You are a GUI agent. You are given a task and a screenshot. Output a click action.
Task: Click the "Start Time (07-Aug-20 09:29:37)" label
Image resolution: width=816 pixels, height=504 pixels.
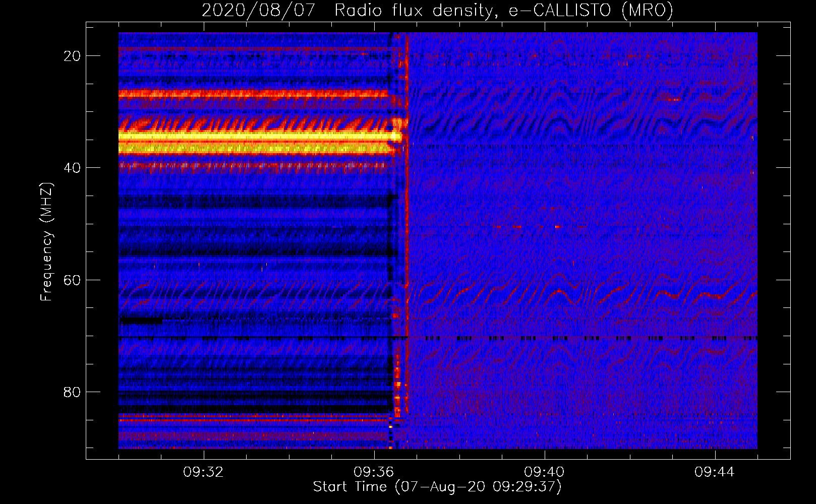(x=437, y=487)
